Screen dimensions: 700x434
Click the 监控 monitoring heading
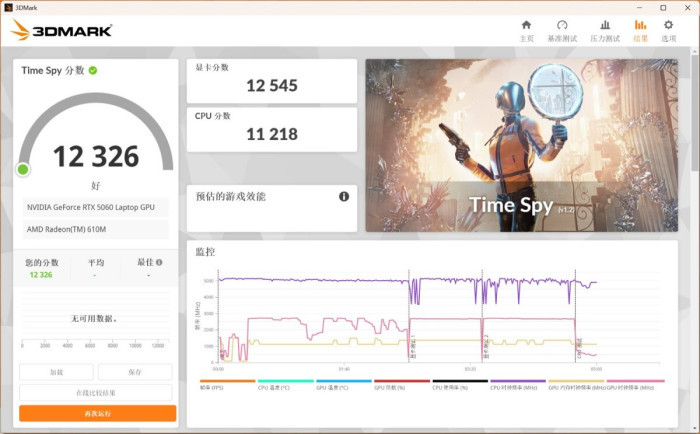[x=205, y=252]
